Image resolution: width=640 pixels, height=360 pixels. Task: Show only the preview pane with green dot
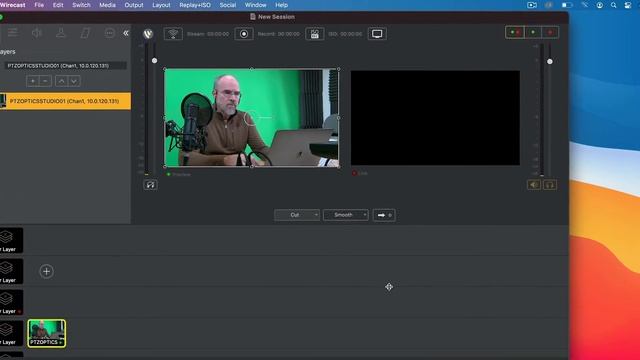(x=533, y=32)
